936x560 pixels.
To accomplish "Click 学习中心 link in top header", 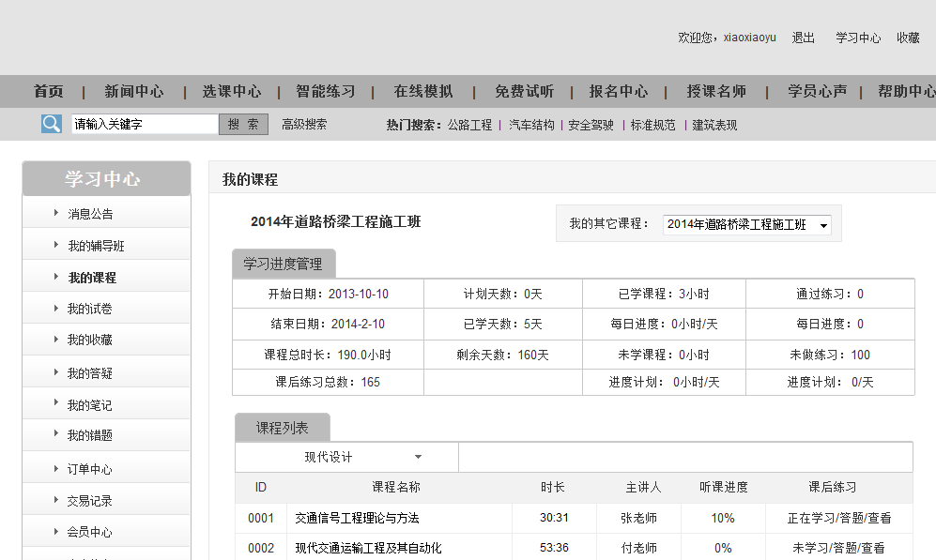I will click(x=858, y=38).
